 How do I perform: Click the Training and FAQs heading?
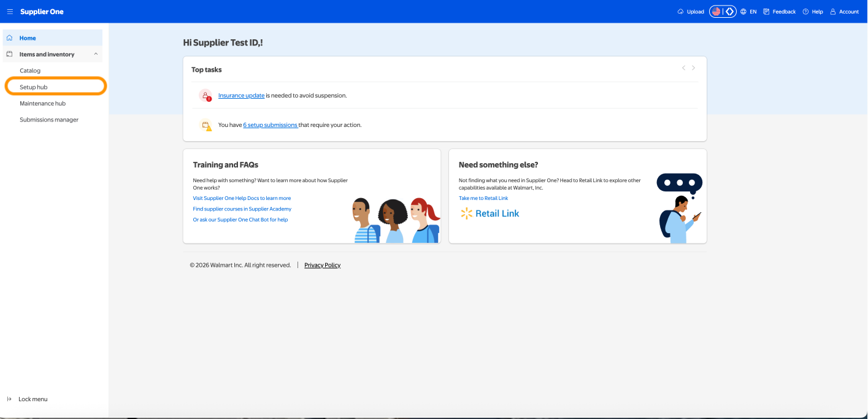pos(226,165)
